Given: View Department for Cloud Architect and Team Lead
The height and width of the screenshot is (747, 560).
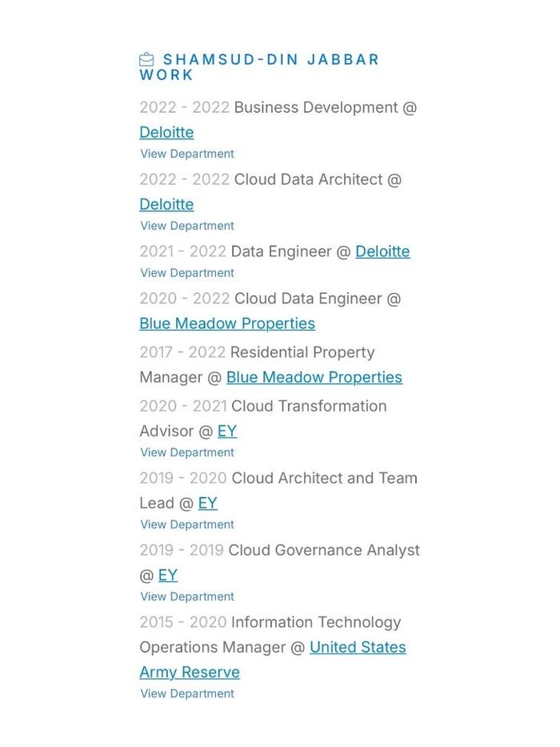Looking at the screenshot, I should (x=187, y=524).
